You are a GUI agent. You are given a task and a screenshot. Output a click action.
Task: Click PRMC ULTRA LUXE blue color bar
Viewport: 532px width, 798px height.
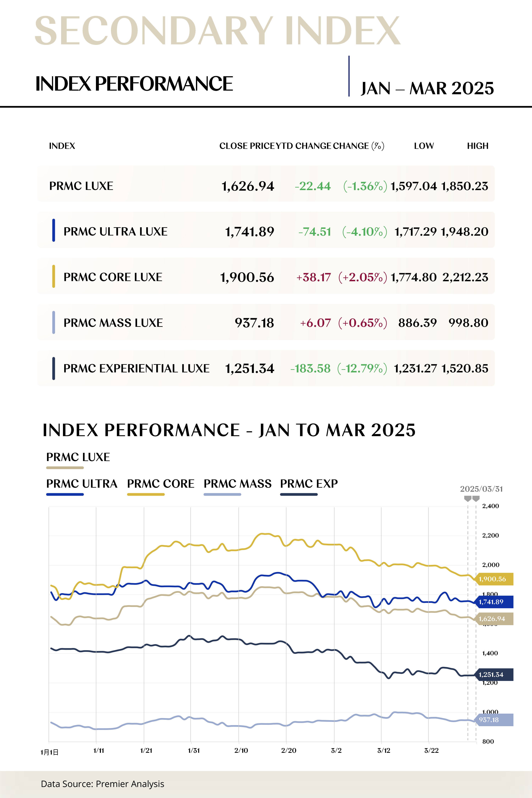[x=54, y=230]
